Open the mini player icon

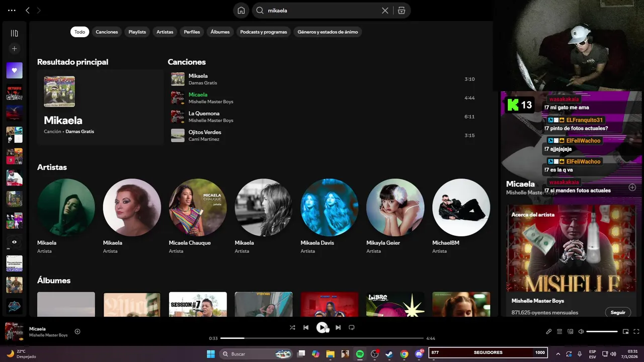tap(625, 332)
